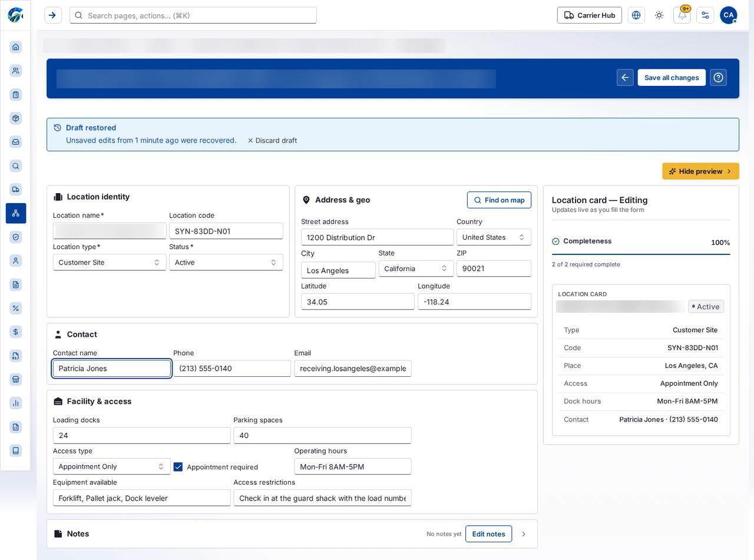Image resolution: width=754 pixels, height=560 pixels.
Task: Open the Location type dropdown
Action: [110, 263]
